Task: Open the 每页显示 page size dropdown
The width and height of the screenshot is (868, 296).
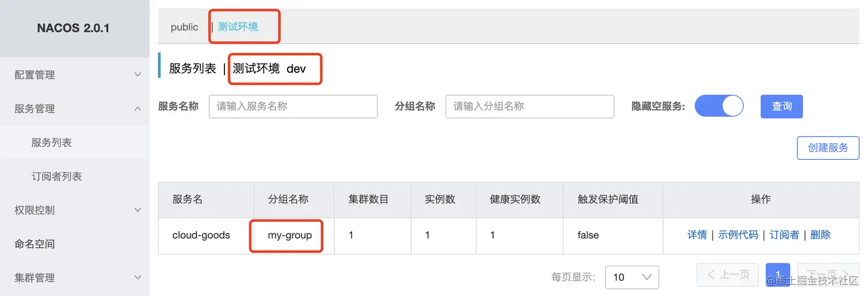Action: coord(631,277)
